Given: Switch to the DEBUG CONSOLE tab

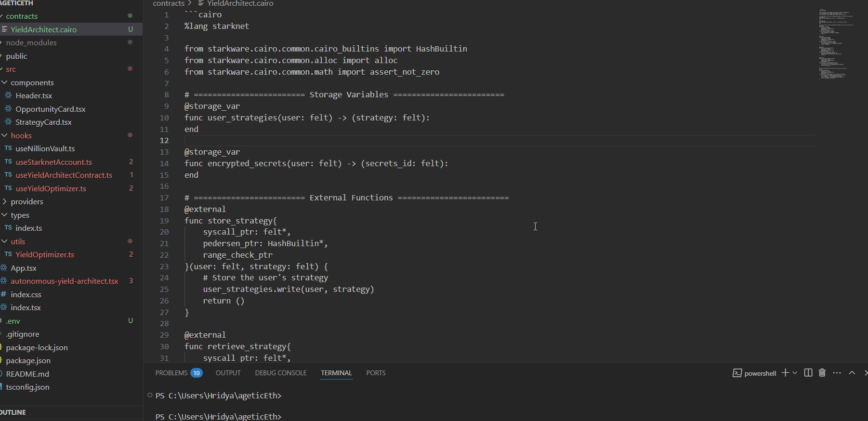Looking at the screenshot, I should pyautogui.click(x=280, y=373).
